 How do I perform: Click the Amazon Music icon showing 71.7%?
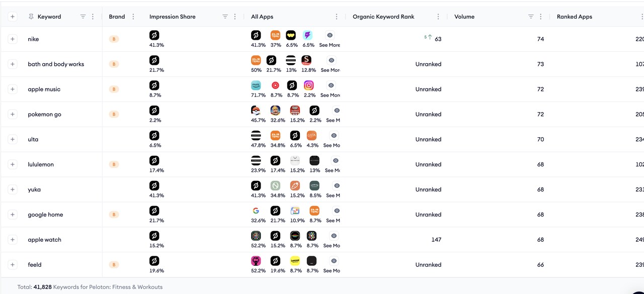256,85
